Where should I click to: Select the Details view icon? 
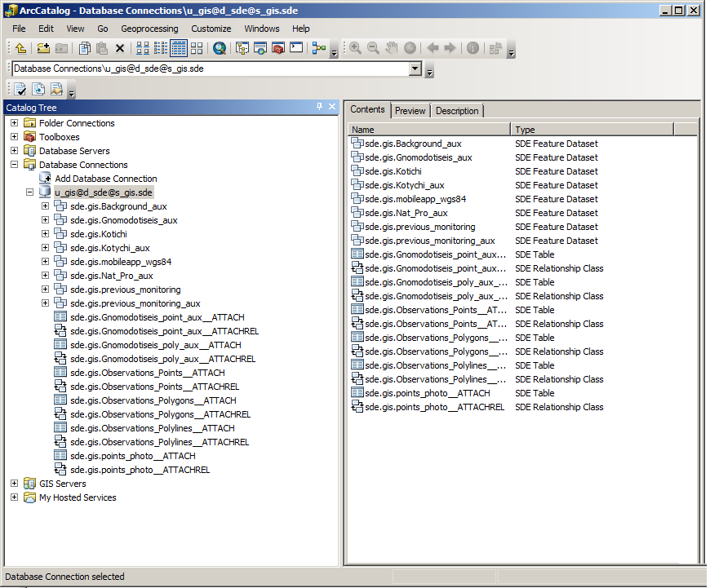click(179, 48)
